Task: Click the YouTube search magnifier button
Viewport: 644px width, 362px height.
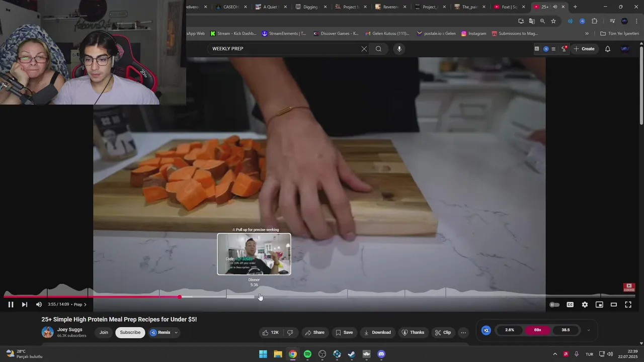Action: click(x=378, y=49)
